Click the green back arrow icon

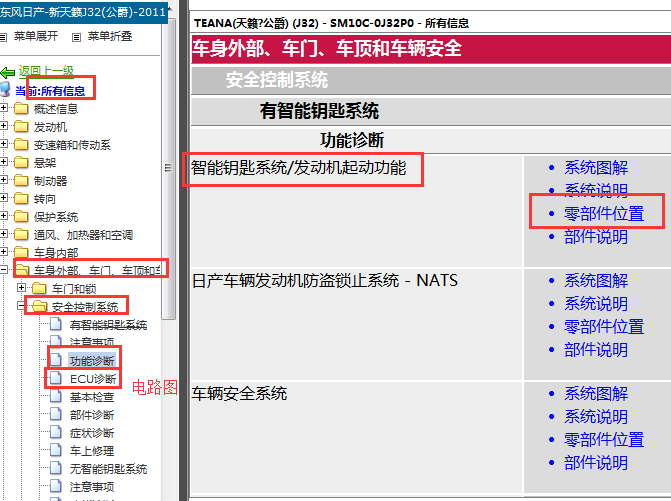click(x=8, y=73)
